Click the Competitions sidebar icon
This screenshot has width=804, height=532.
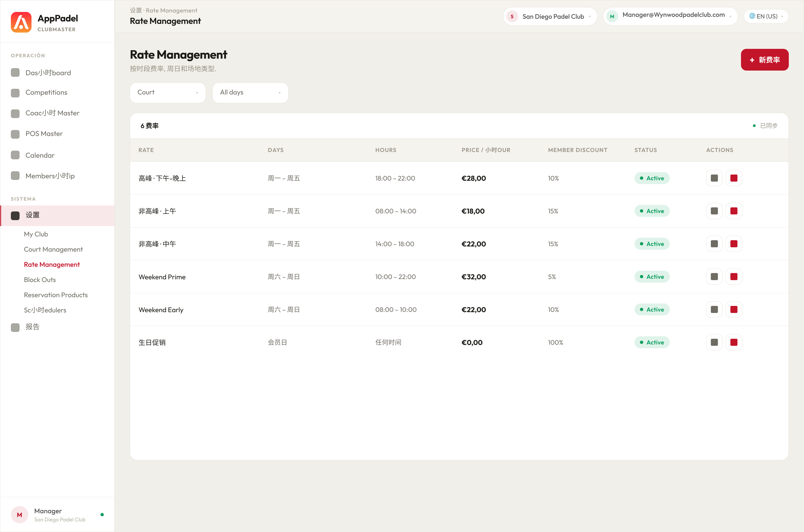pyautogui.click(x=15, y=93)
